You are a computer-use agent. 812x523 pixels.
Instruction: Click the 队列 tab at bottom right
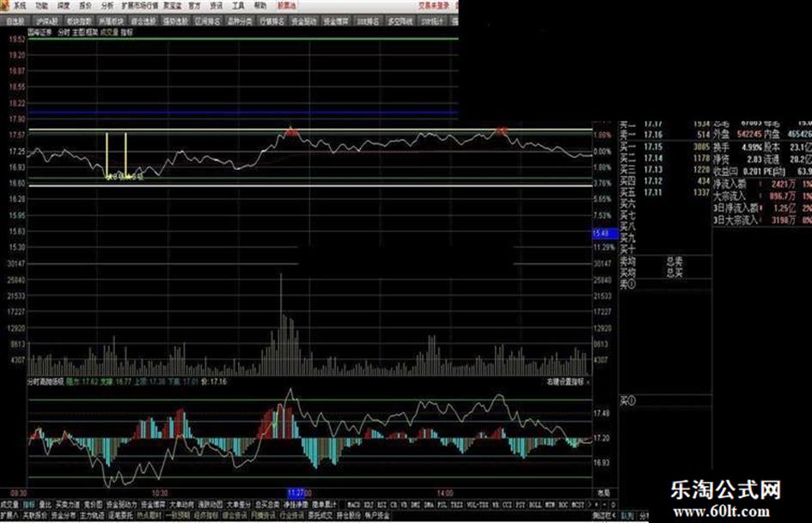tap(627, 516)
